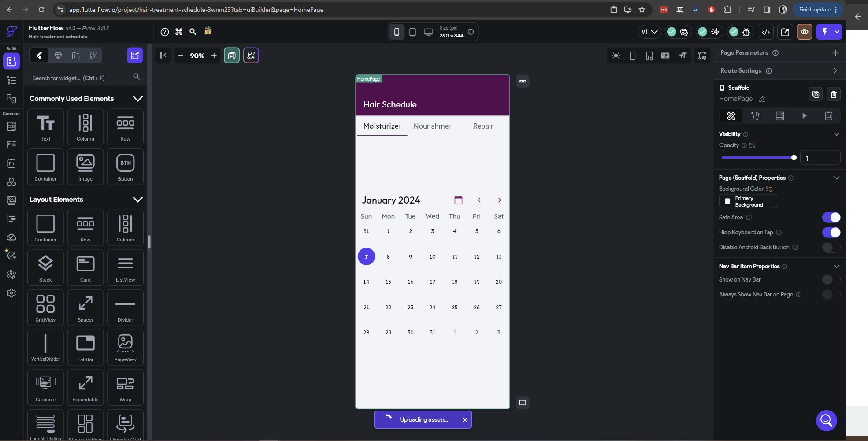Dismiss the Uploading assets notification
868x441 pixels.
[464, 419]
